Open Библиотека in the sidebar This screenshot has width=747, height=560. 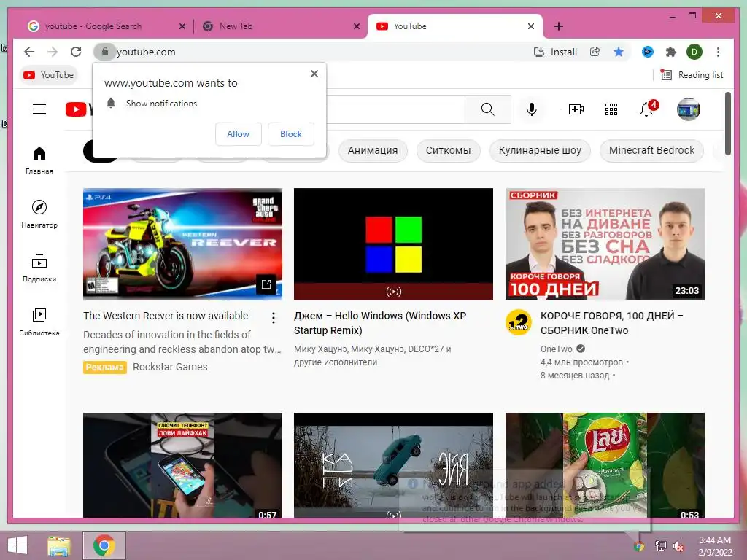pyautogui.click(x=39, y=322)
